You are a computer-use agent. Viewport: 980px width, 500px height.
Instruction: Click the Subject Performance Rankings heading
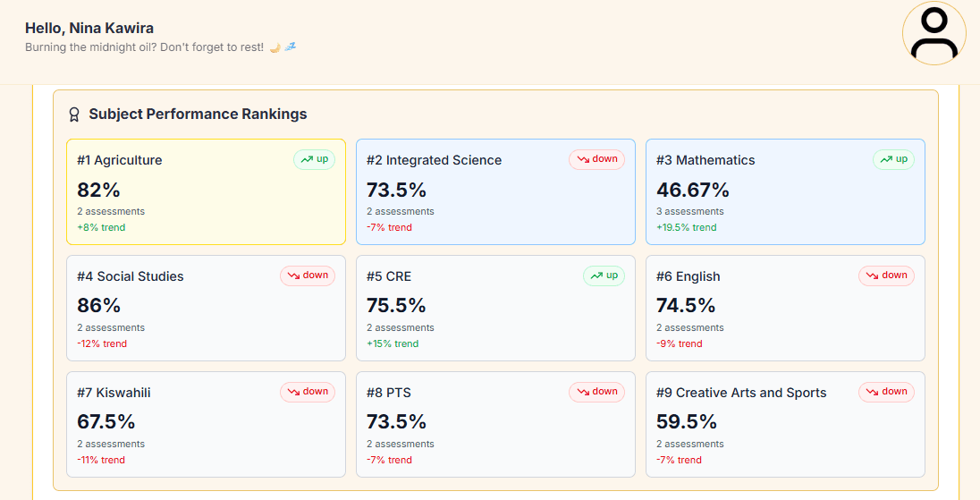[x=198, y=114]
